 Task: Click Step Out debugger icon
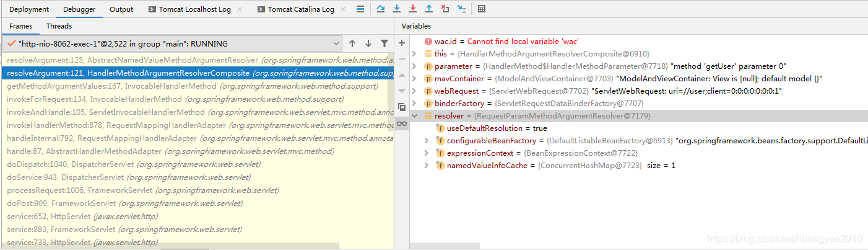click(428, 9)
